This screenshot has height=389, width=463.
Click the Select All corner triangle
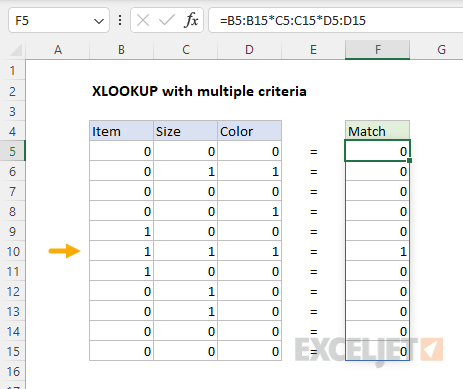pyautogui.click(x=16, y=50)
